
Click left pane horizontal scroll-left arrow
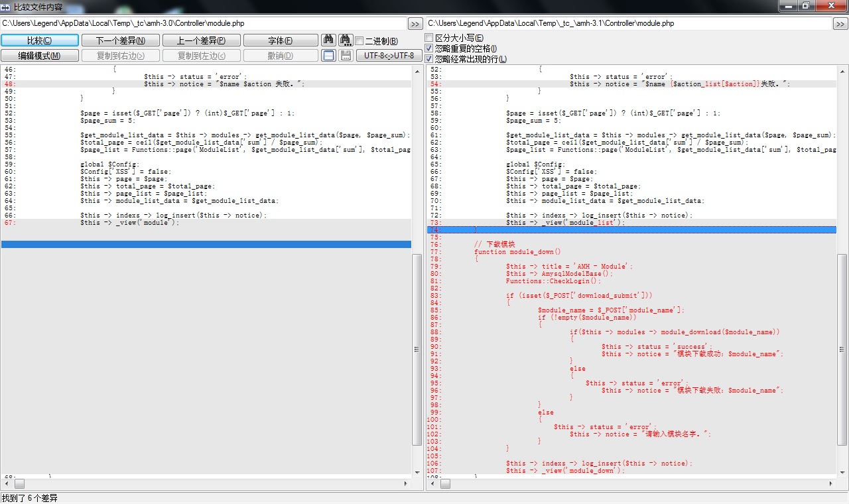[7, 484]
